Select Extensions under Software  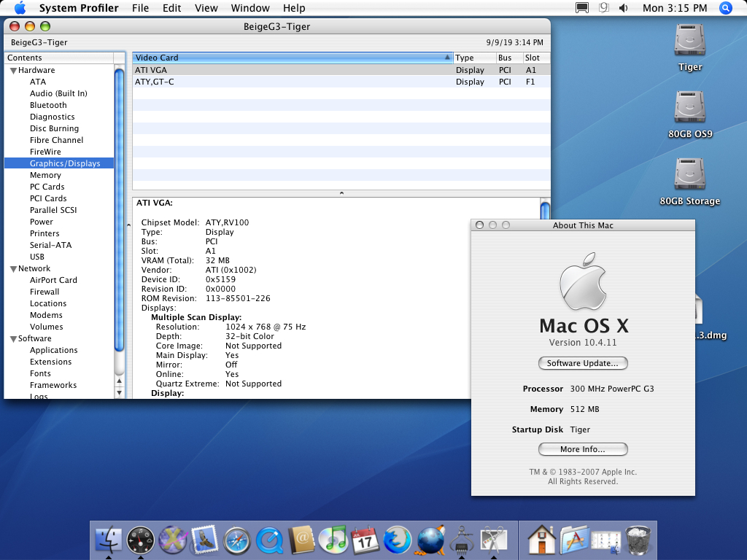50,362
